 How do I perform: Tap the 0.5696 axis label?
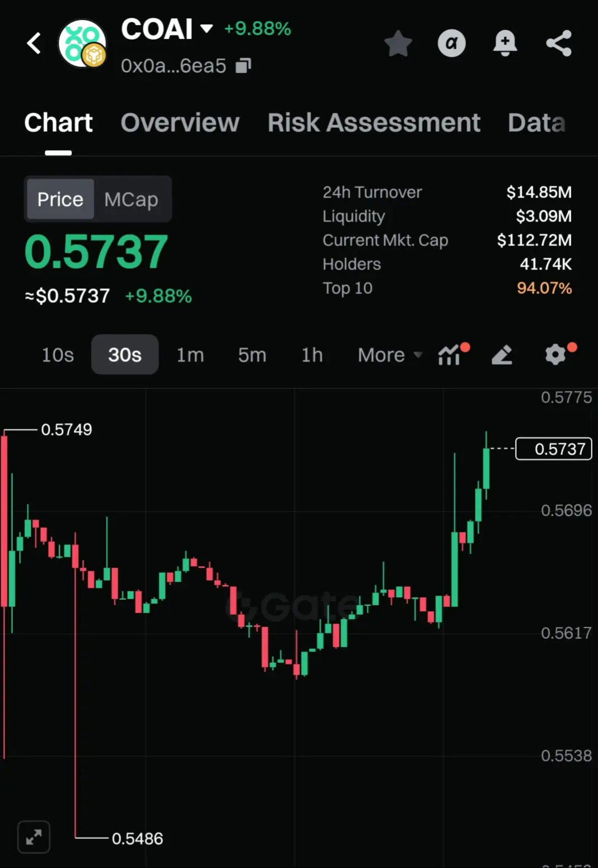tap(566, 510)
